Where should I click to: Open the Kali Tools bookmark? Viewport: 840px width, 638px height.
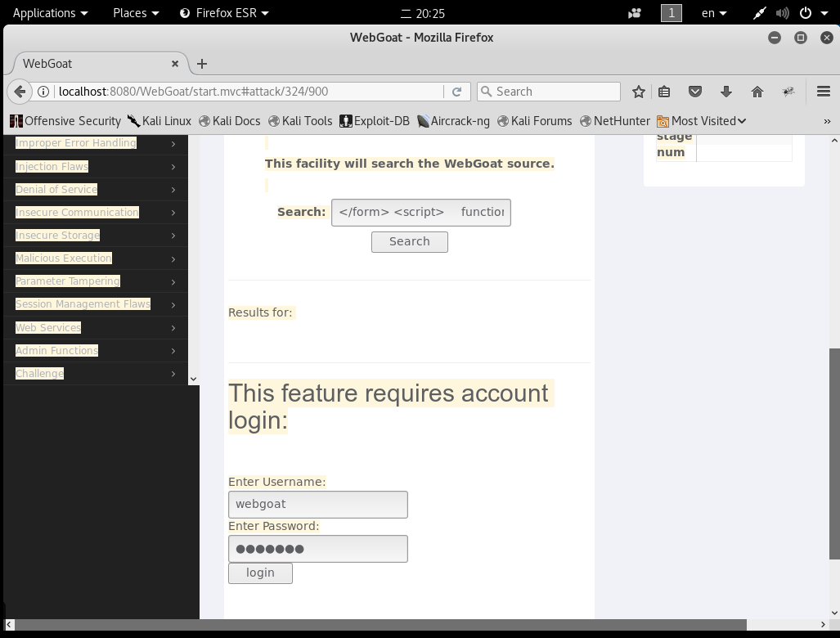300,121
